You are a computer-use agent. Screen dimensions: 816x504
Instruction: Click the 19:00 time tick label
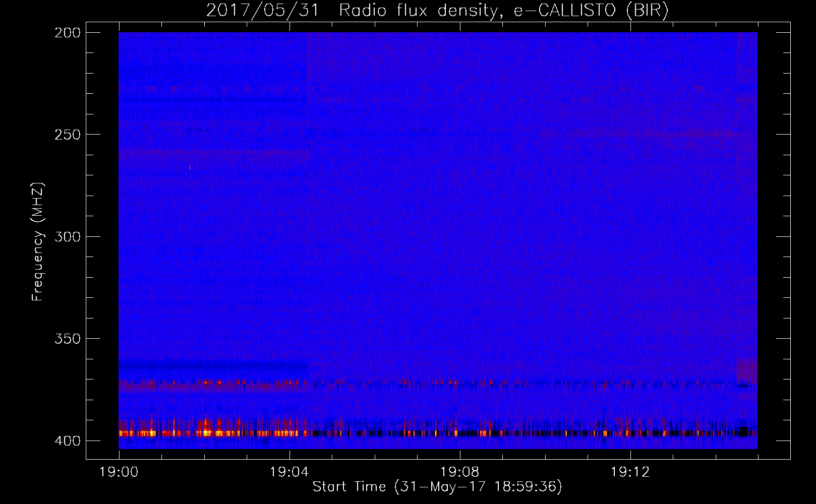(119, 472)
